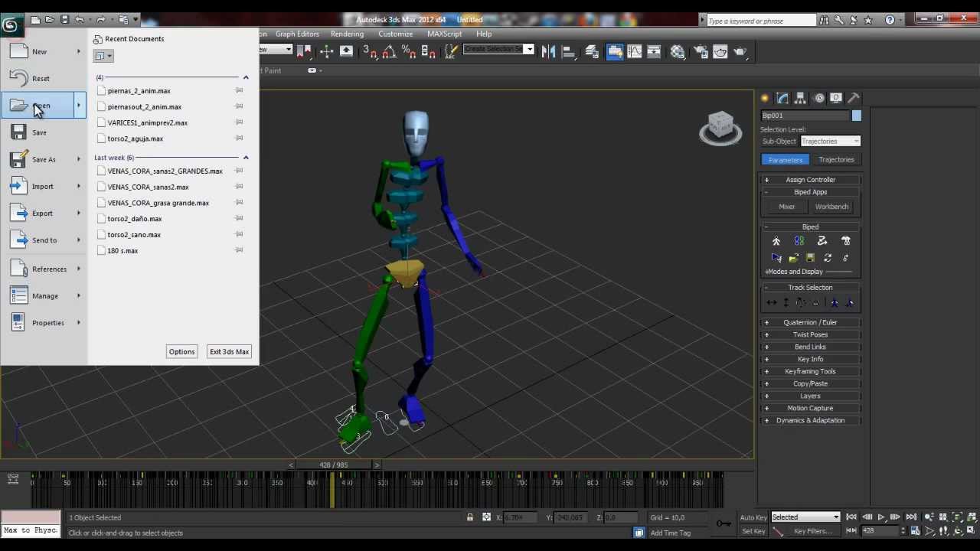The image size is (980, 551).
Task: Expand the Quaternion / Euler rollout
Action: [x=810, y=322]
